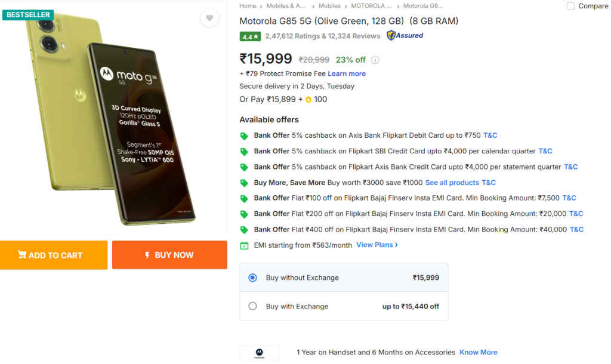Open Learn more about Protect Promise Fee
611x364 pixels.
coord(347,73)
